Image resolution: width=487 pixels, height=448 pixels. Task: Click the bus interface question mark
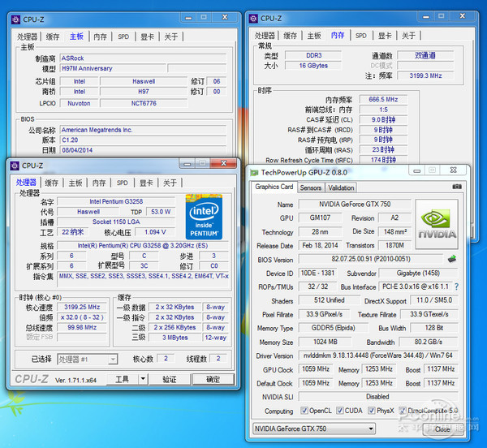(x=456, y=286)
